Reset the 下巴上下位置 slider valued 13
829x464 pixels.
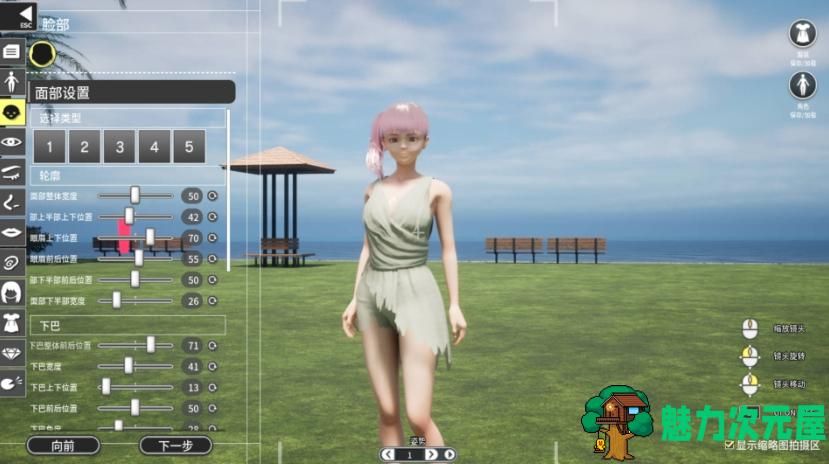click(213, 387)
